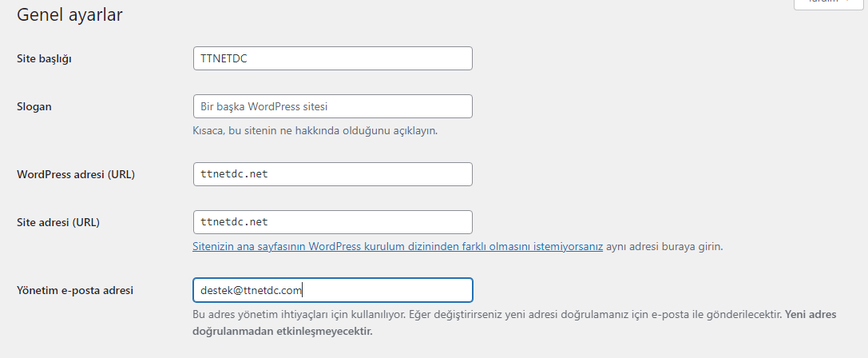The height and width of the screenshot is (358, 868).
Task: Select the WordPress adresi (URL) input box
Action: tap(333, 174)
